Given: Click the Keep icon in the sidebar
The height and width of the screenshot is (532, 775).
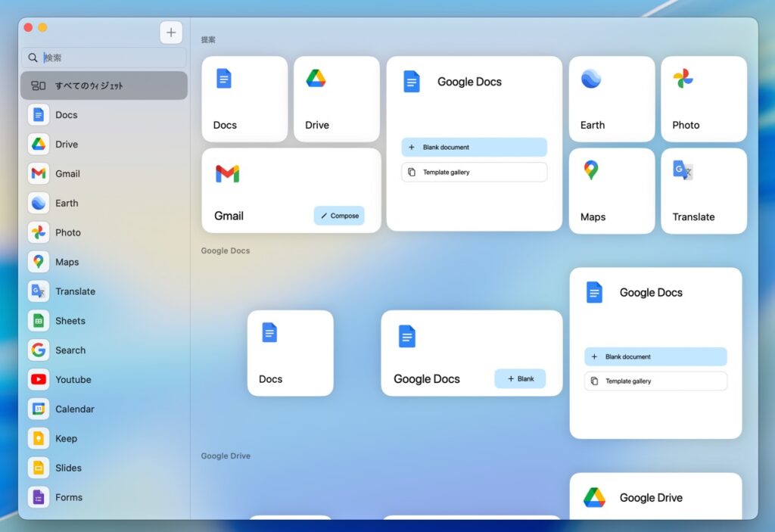Looking at the screenshot, I should tap(39, 439).
